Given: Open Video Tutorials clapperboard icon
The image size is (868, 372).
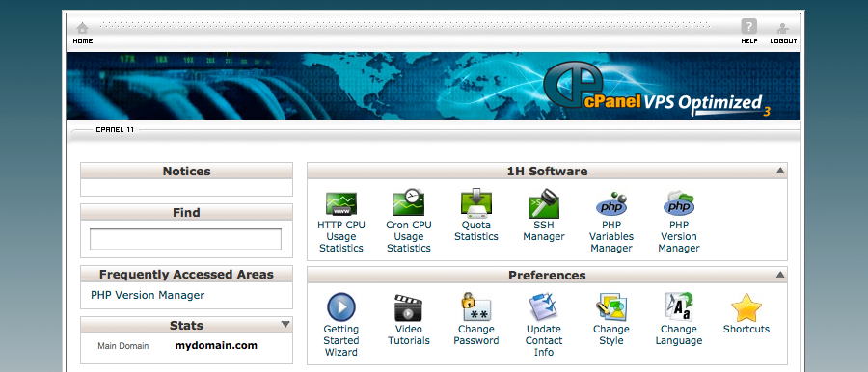Looking at the screenshot, I should click(x=409, y=307).
